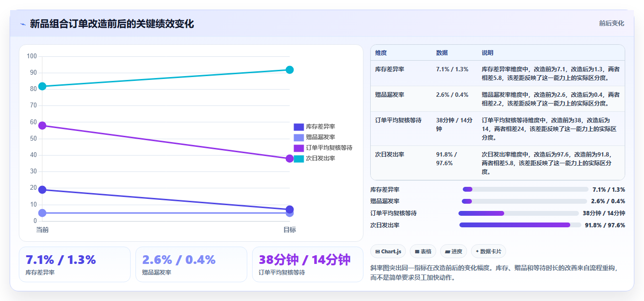Screen dimensions: 644x301
Task: Click the 38分钟 / 14分钟 value after the progress bar
Action: tap(604, 213)
